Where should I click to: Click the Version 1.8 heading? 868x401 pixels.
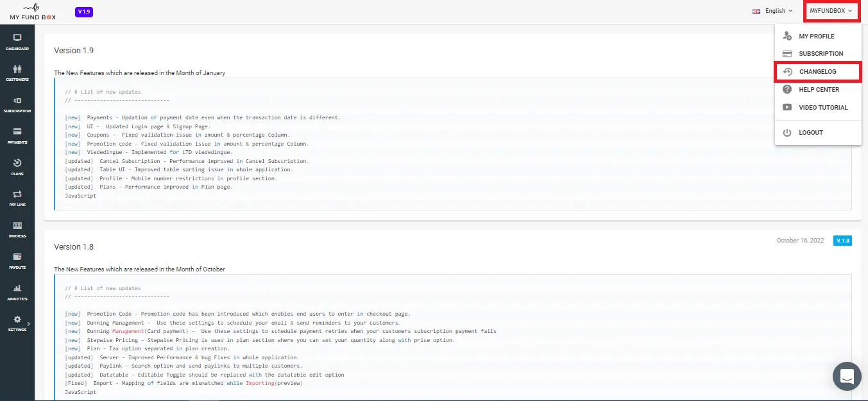click(74, 246)
